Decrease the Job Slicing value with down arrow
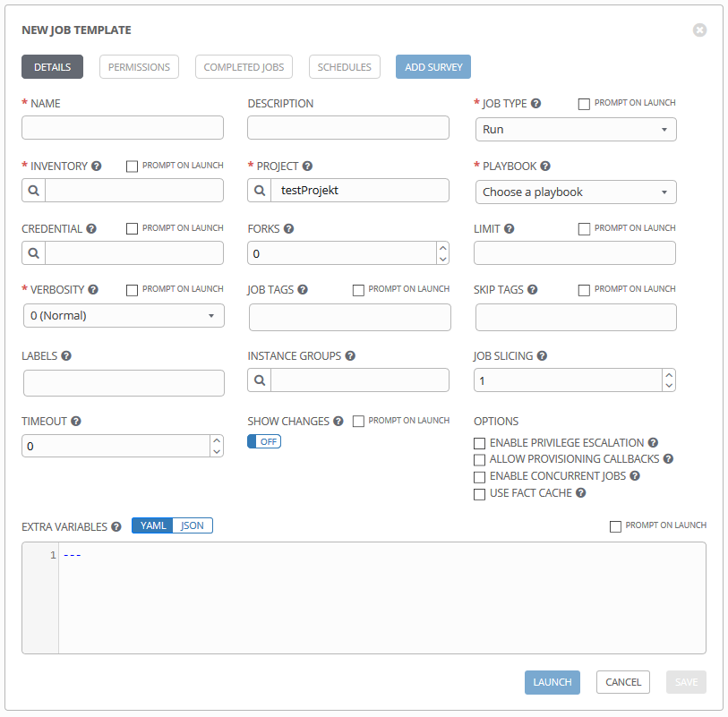The width and height of the screenshot is (728, 717). 669,386
